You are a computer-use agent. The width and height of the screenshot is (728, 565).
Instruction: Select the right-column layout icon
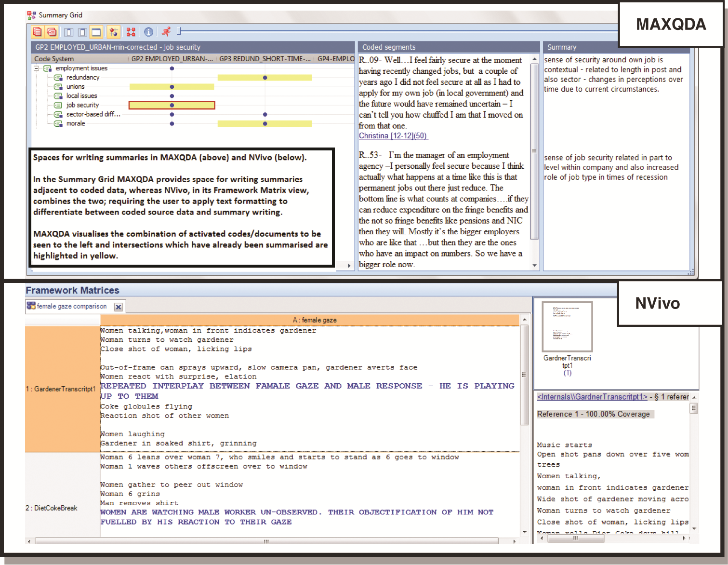coord(82,32)
